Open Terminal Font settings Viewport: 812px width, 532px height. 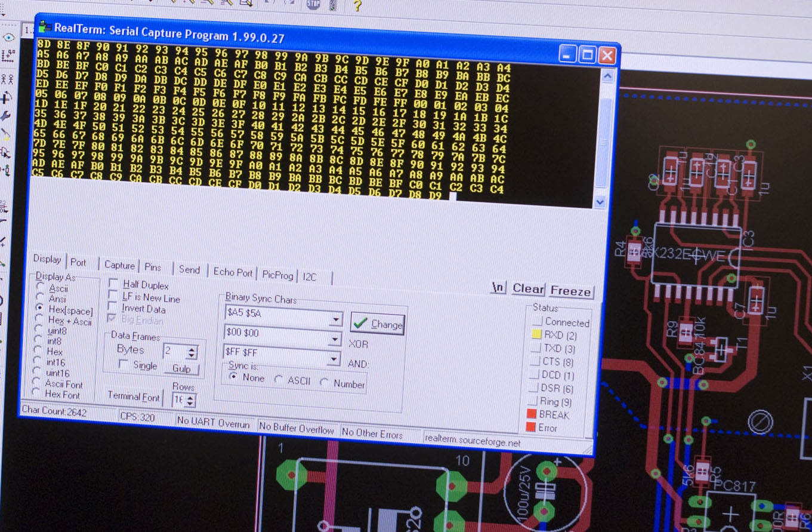[134, 396]
